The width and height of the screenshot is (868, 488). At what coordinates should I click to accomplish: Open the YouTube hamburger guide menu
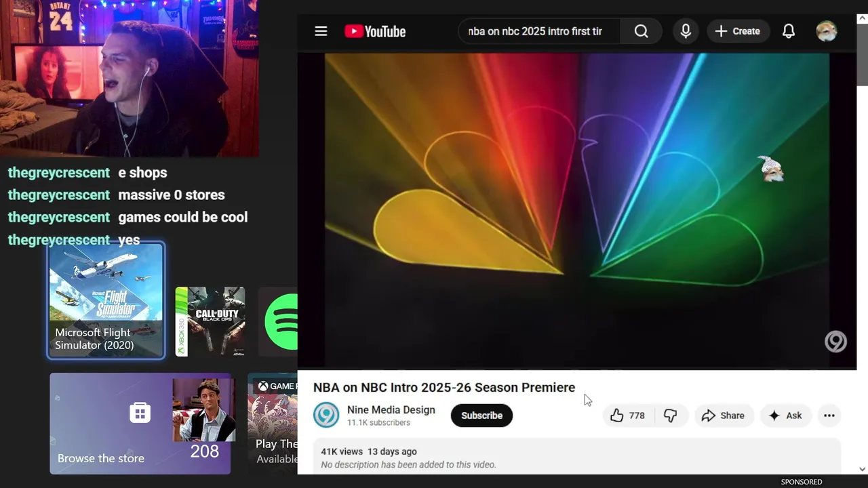pos(321,31)
